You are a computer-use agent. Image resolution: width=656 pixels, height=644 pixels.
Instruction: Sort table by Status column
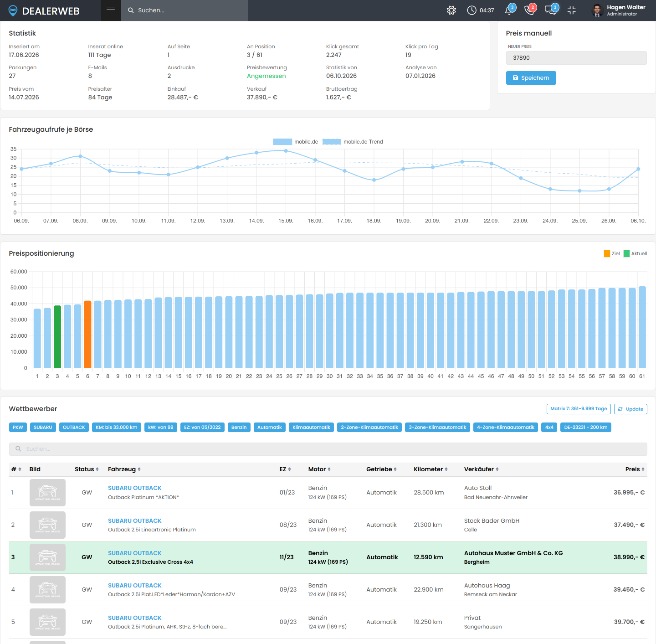[x=87, y=469]
